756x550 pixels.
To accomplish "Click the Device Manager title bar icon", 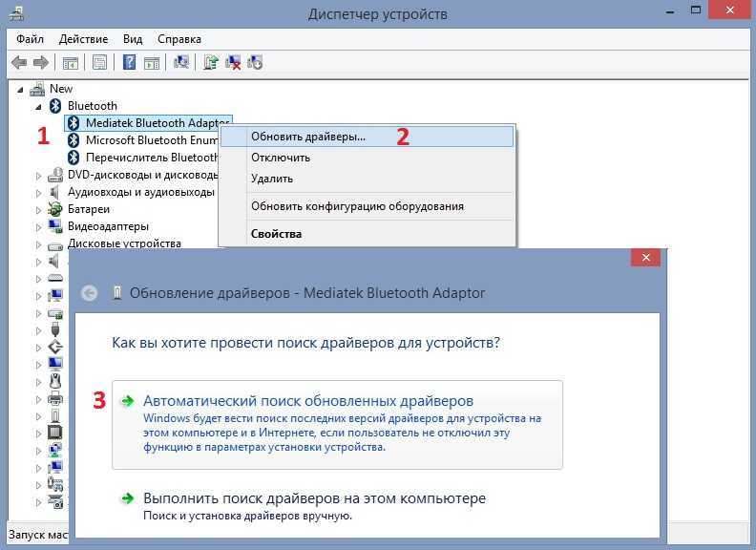I will click(x=16, y=13).
